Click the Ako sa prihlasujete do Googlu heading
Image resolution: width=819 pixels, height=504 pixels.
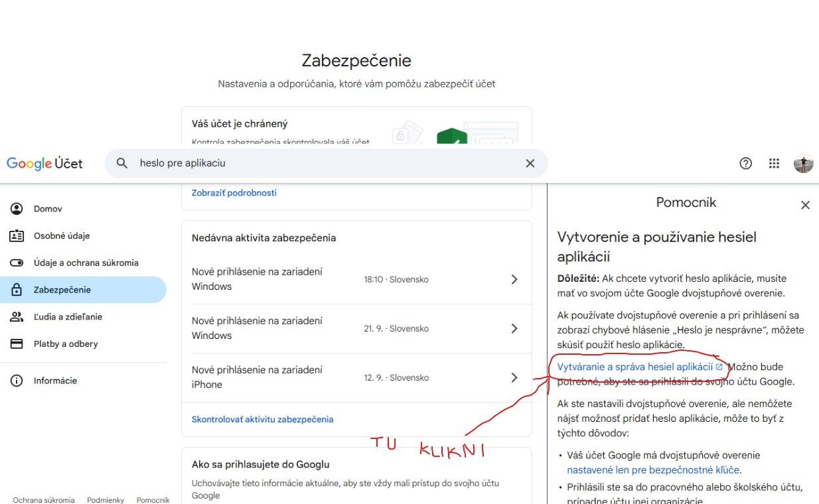[261, 465]
